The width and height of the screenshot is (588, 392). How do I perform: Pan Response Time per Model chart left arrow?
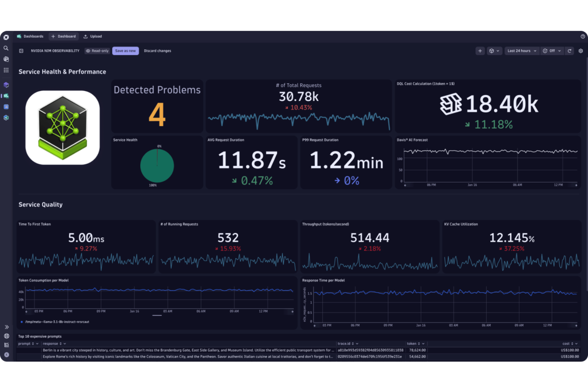315,326
